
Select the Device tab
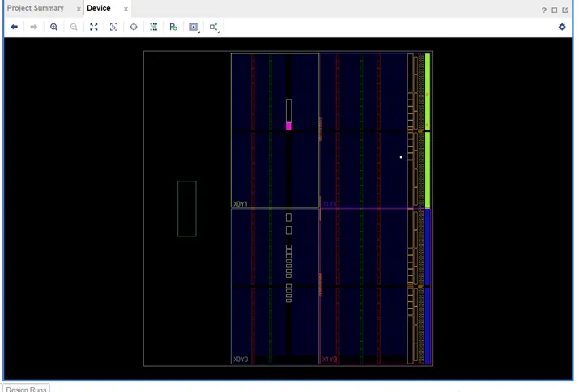click(x=99, y=8)
